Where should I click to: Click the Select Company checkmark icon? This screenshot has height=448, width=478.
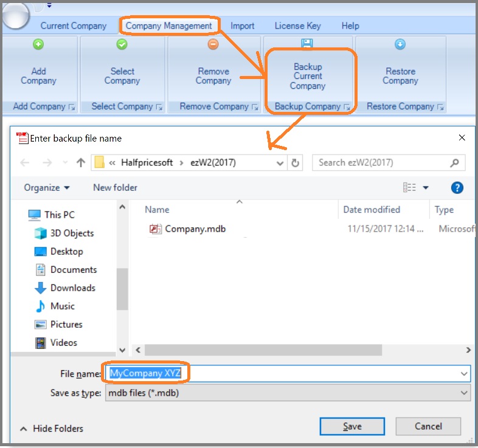[122, 44]
